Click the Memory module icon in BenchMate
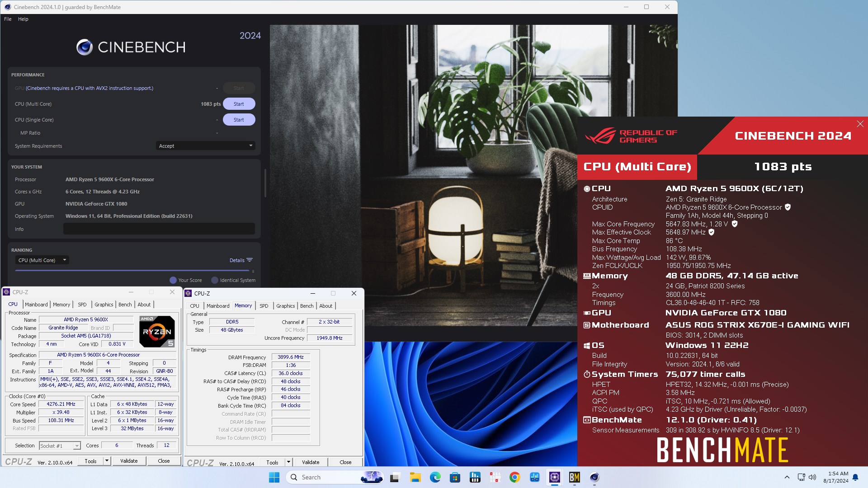The height and width of the screenshot is (488, 868). tap(587, 276)
